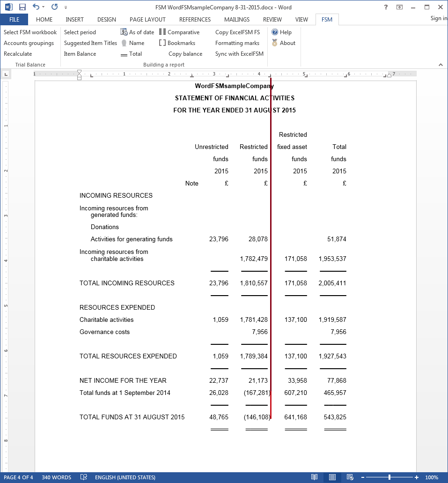Image resolution: width=448 pixels, height=483 pixels.
Task: Click Select FSM workbook
Action: point(30,32)
